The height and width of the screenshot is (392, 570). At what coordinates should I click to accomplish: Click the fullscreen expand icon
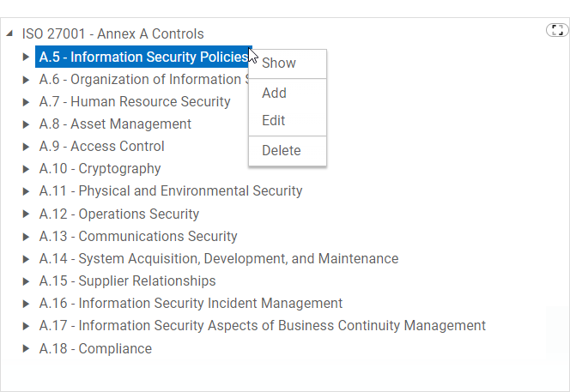pos(557,31)
